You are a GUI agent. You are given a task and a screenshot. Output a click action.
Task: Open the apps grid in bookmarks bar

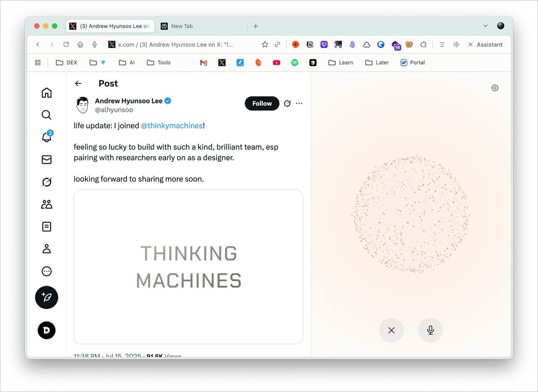point(38,63)
